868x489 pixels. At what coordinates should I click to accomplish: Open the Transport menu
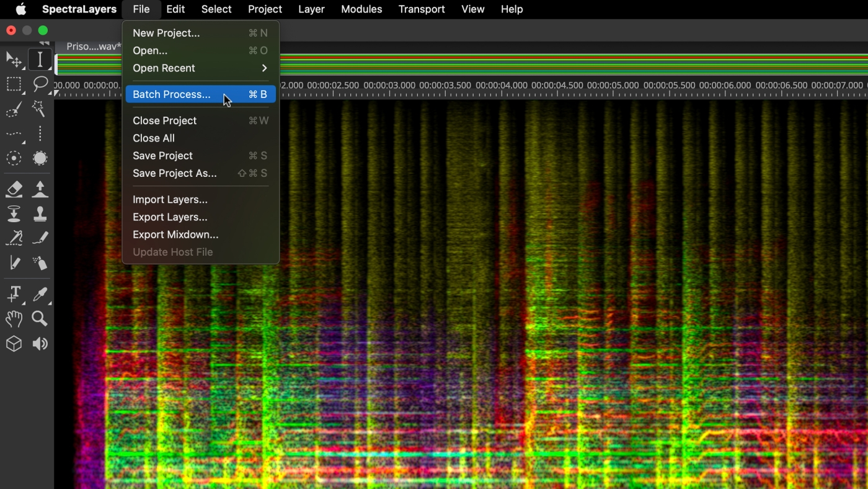click(x=422, y=9)
